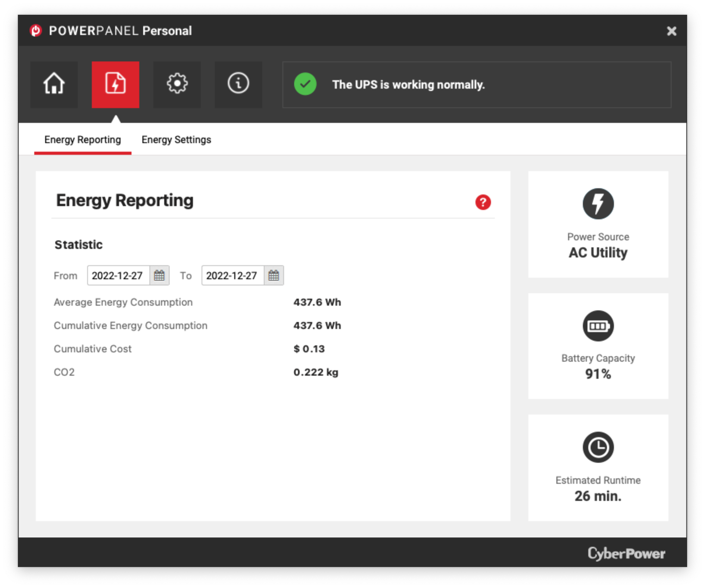Viewport: 705px width, 588px height.
Task: Open the Information icon
Action: (x=238, y=84)
